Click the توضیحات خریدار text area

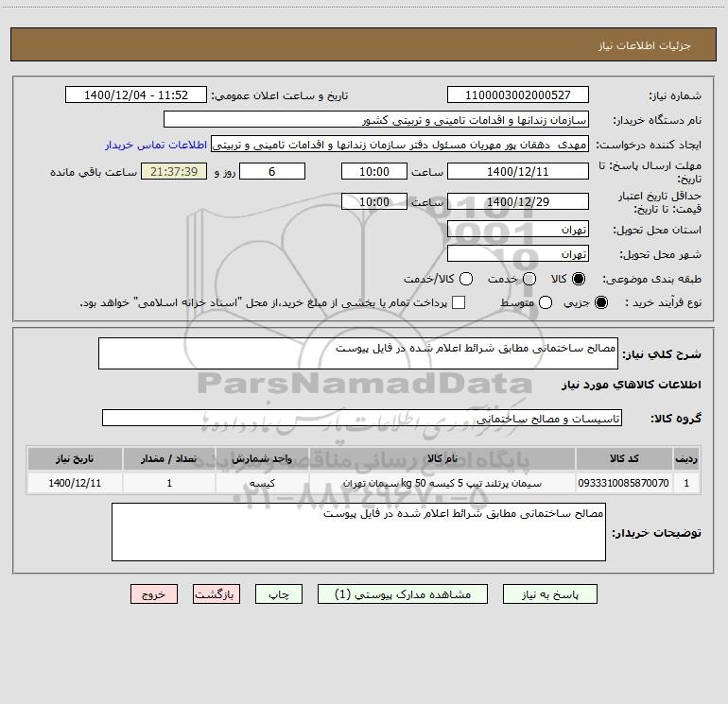(358, 532)
